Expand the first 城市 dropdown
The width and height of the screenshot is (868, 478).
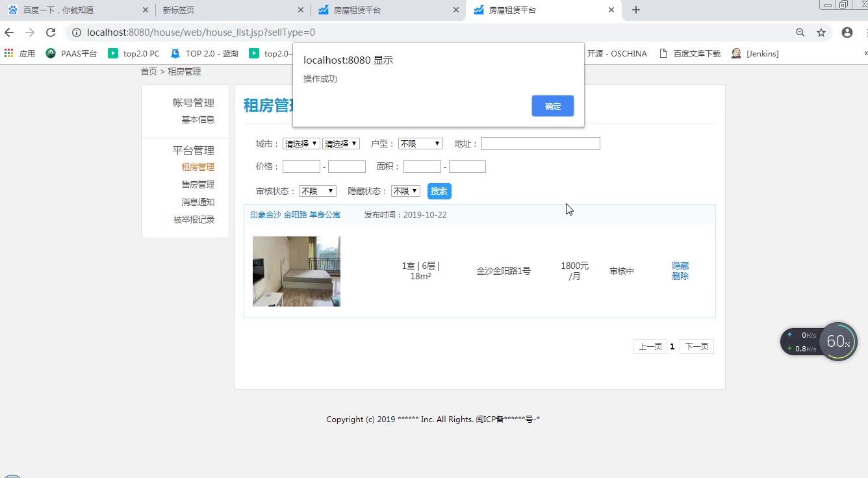301,144
